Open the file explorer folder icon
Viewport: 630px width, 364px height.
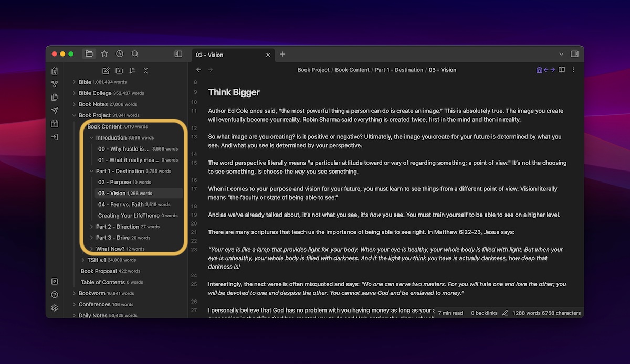[89, 53]
